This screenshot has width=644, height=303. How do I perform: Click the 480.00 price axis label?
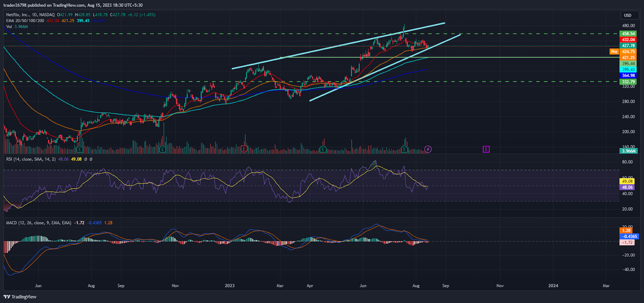click(628, 26)
